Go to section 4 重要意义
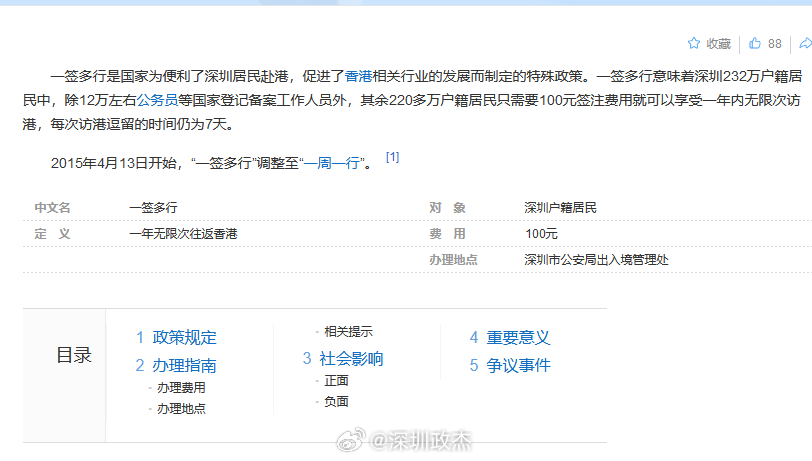This screenshot has width=812, height=461. [510, 338]
